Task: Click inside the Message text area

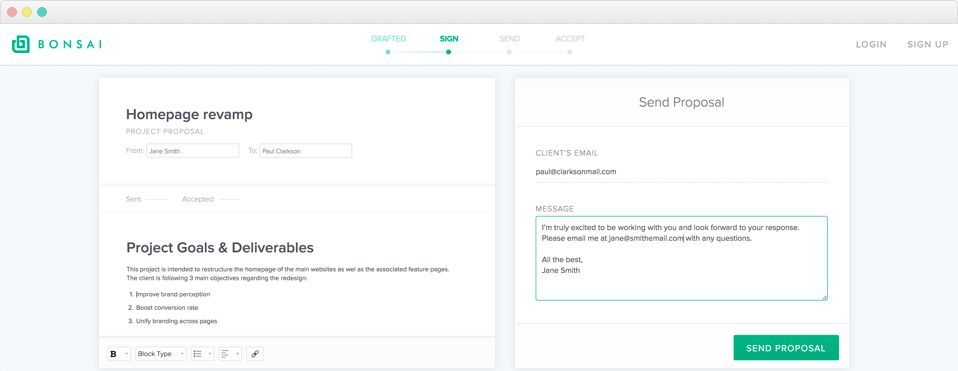Action: (x=681, y=258)
